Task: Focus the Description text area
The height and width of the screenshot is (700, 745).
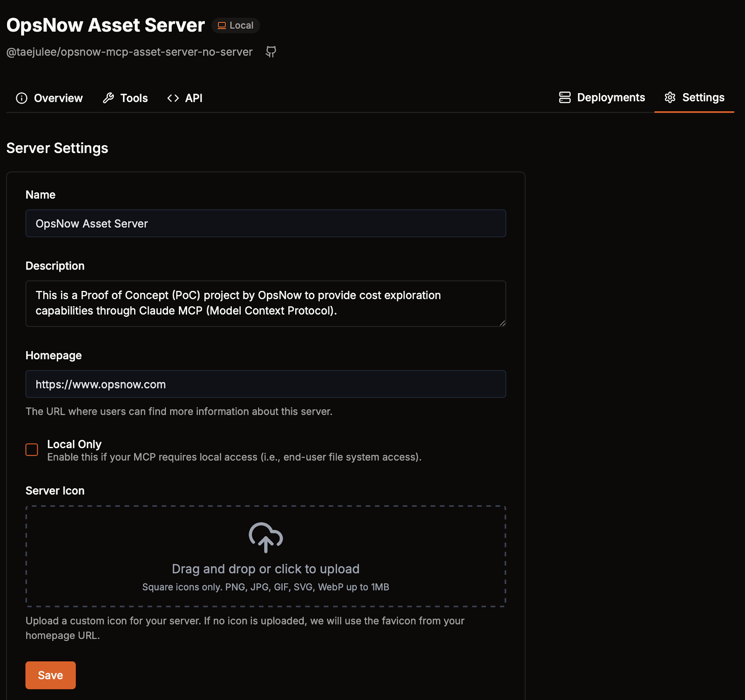Action: click(x=266, y=303)
